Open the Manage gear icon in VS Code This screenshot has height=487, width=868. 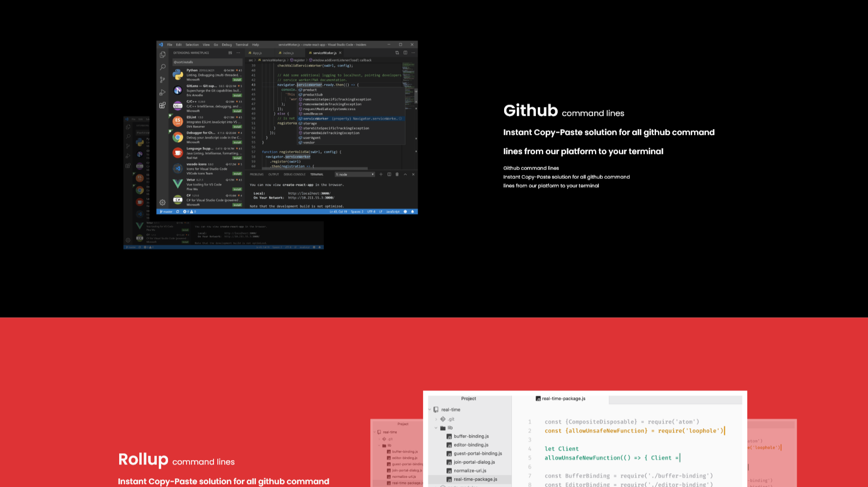[x=163, y=202]
